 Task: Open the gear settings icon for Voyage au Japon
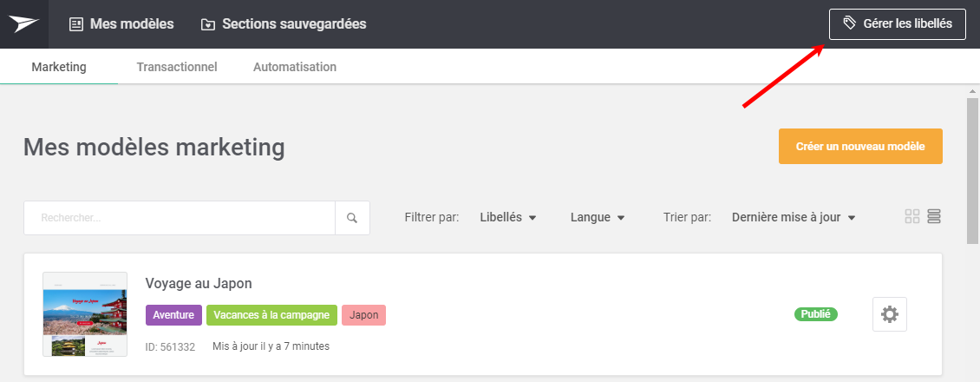(890, 314)
